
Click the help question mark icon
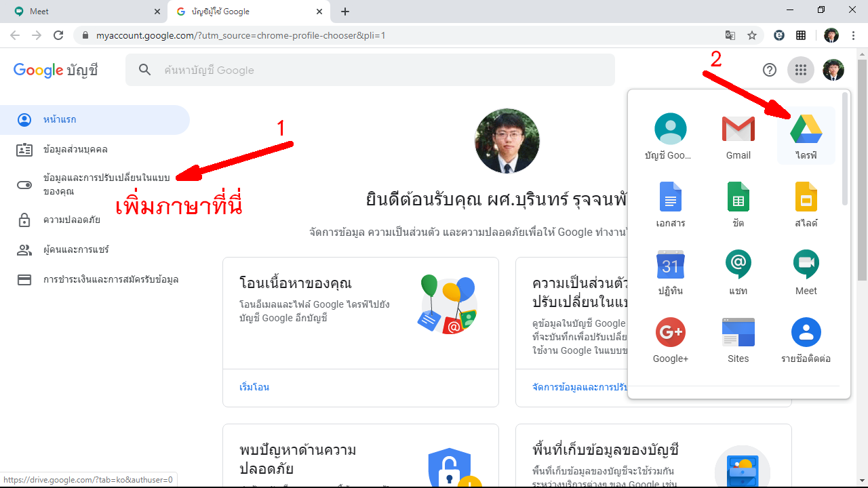769,70
